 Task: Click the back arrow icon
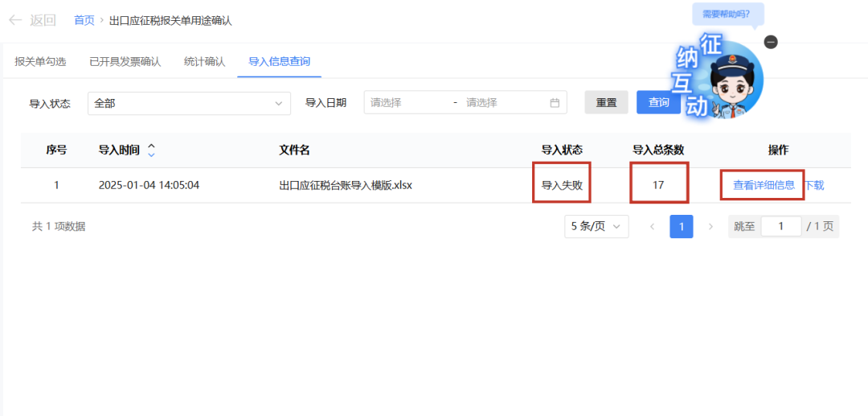[x=14, y=20]
